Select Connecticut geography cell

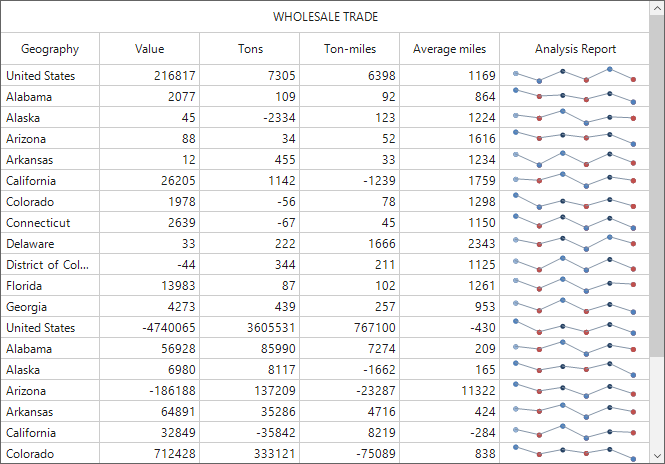50,222
